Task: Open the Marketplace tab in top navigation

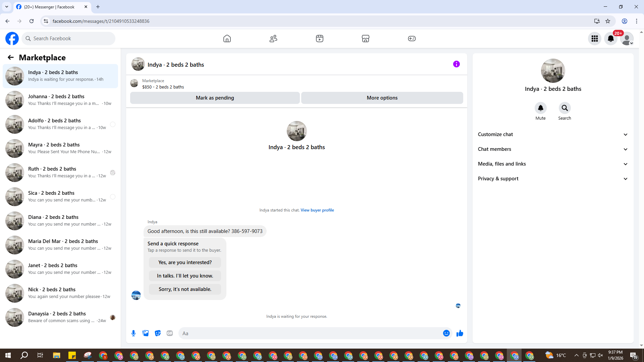Action: pos(365,39)
